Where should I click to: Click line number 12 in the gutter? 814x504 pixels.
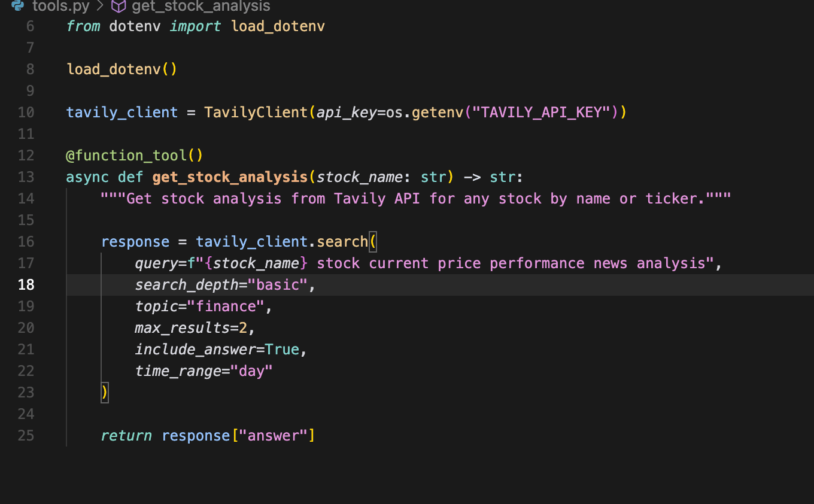click(x=26, y=156)
